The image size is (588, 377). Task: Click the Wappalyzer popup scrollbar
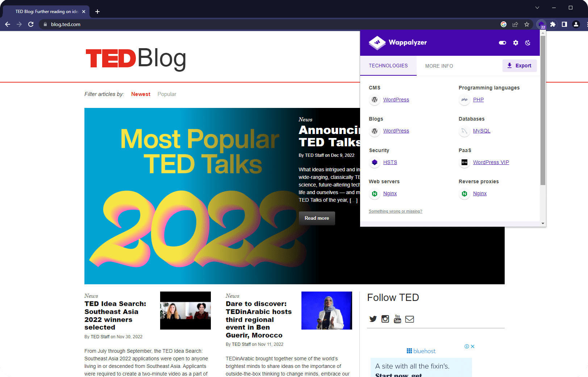(x=543, y=110)
